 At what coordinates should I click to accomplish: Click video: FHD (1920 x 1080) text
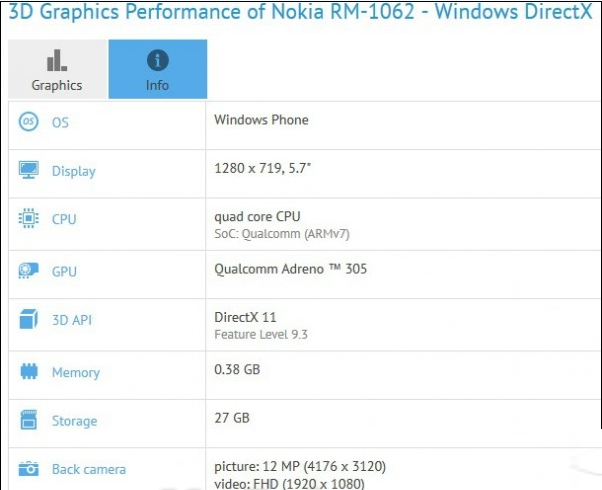(289, 483)
